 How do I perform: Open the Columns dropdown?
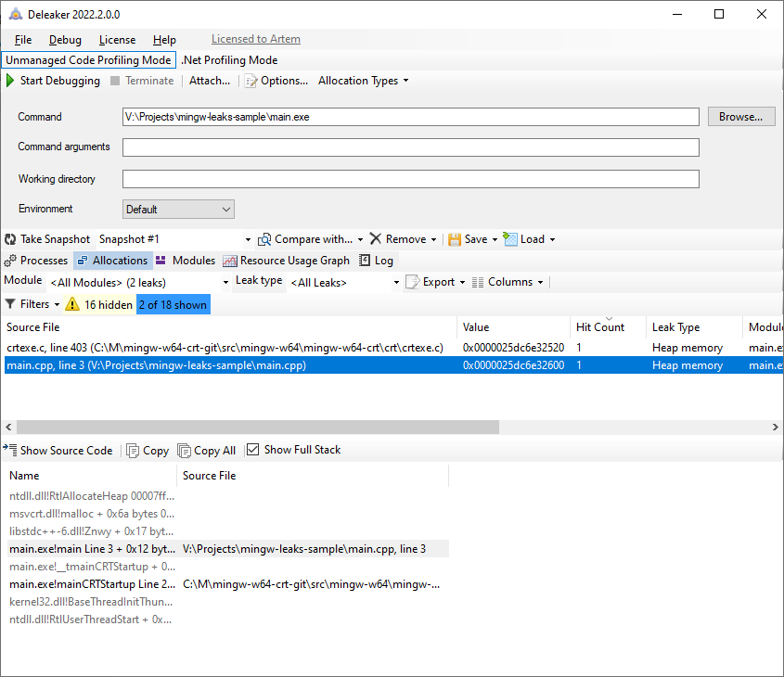(x=508, y=281)
